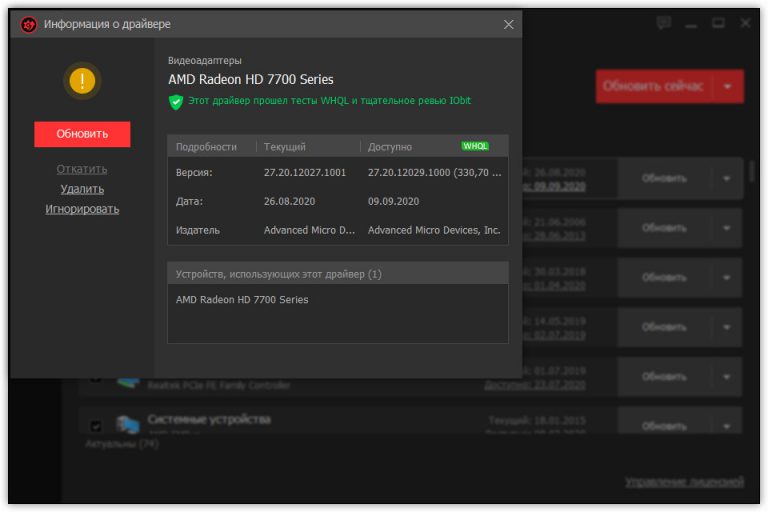Select available version 27.20.12029.1000
Viewport: 768px width, 512px height.
[x=434, y=172]
